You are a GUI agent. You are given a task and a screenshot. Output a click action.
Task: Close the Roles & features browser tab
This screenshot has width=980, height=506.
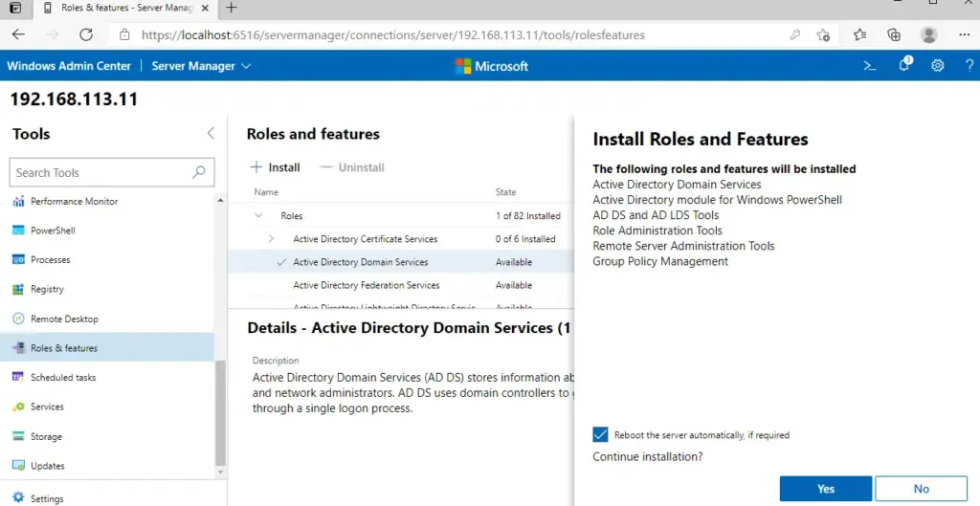coord(205,8)
